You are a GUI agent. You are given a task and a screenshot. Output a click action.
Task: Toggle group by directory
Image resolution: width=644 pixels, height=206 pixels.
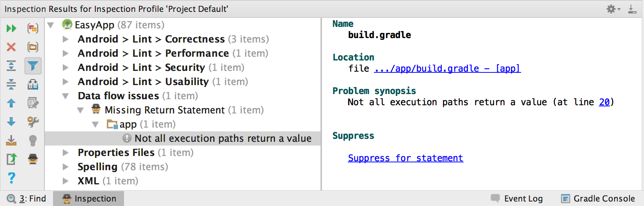tap(33, 47)
